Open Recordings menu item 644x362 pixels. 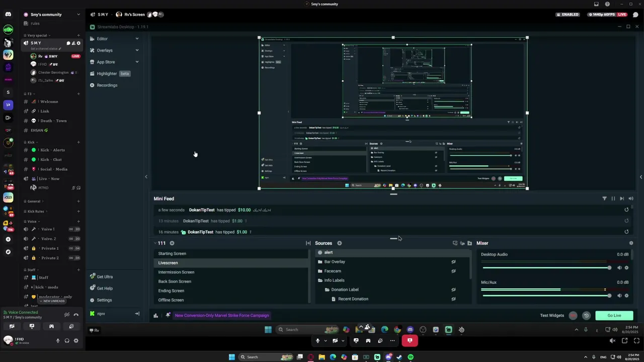(104, 85)
